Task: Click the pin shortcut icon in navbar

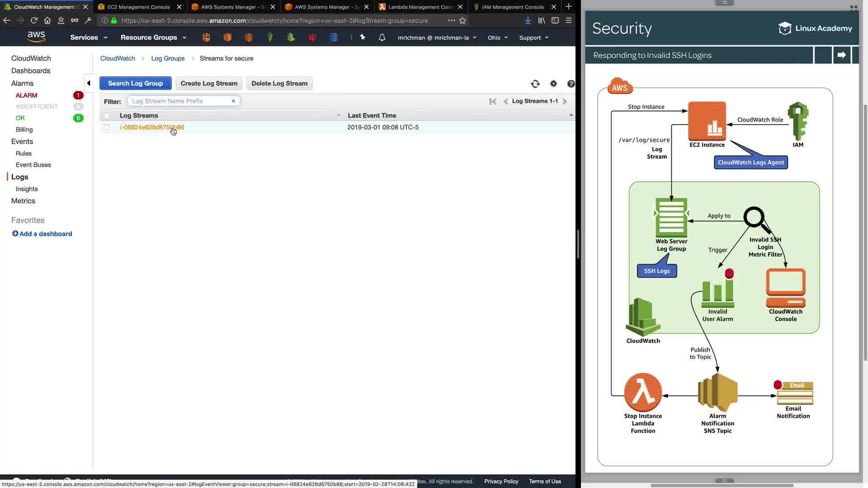Action: tap(363, 38)
